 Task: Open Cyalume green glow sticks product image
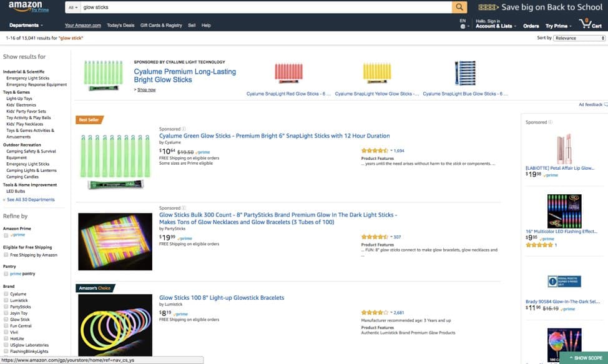click(x=115, y=161)
